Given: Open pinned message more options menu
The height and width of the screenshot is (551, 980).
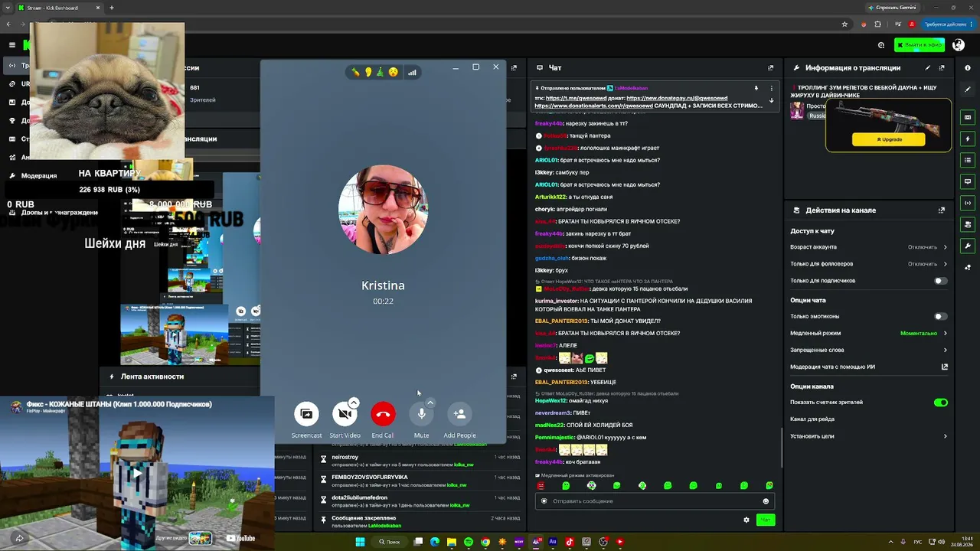Looking at the screenshot, I should 771,88.
